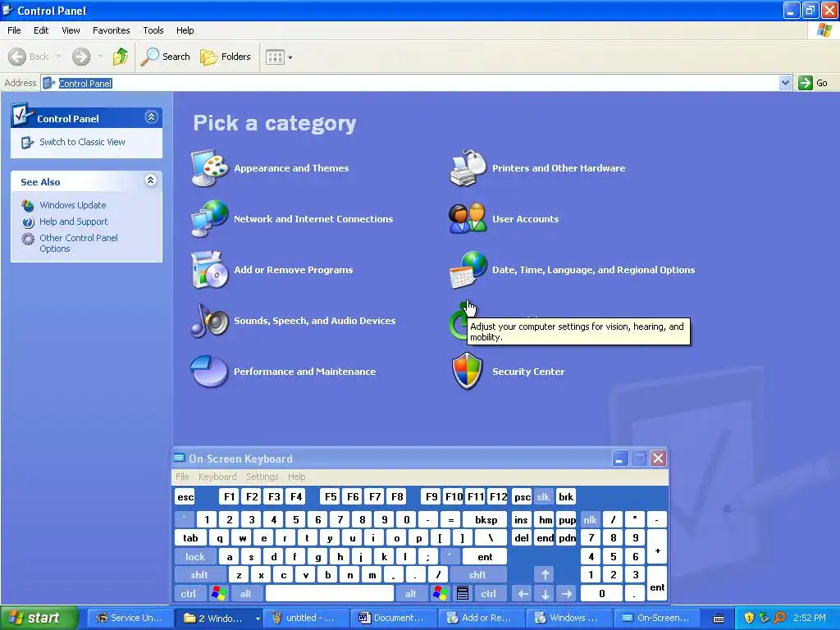
Task: Open the Windows Update link
Action: [x=73, y=205]
